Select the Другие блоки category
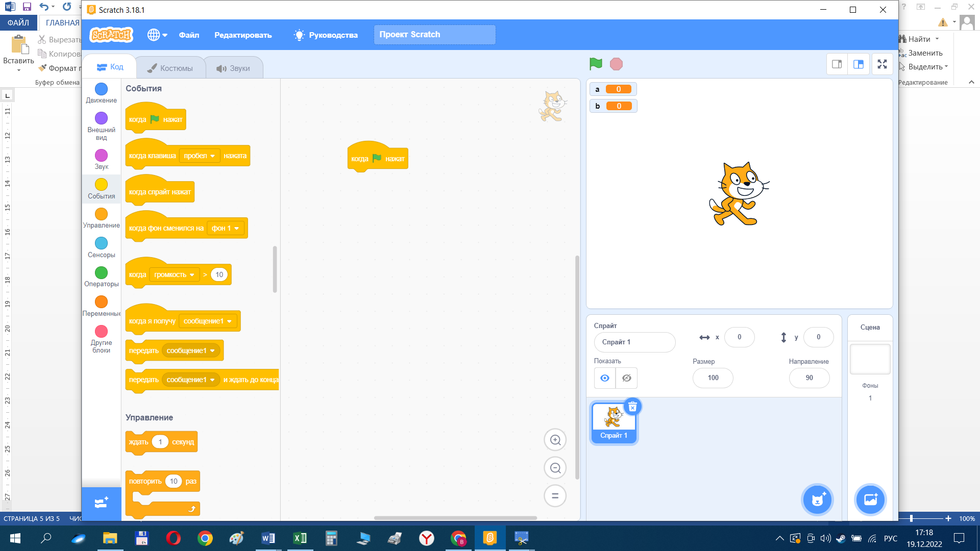This screenshot has height=551, width=980. pos(101,339)
